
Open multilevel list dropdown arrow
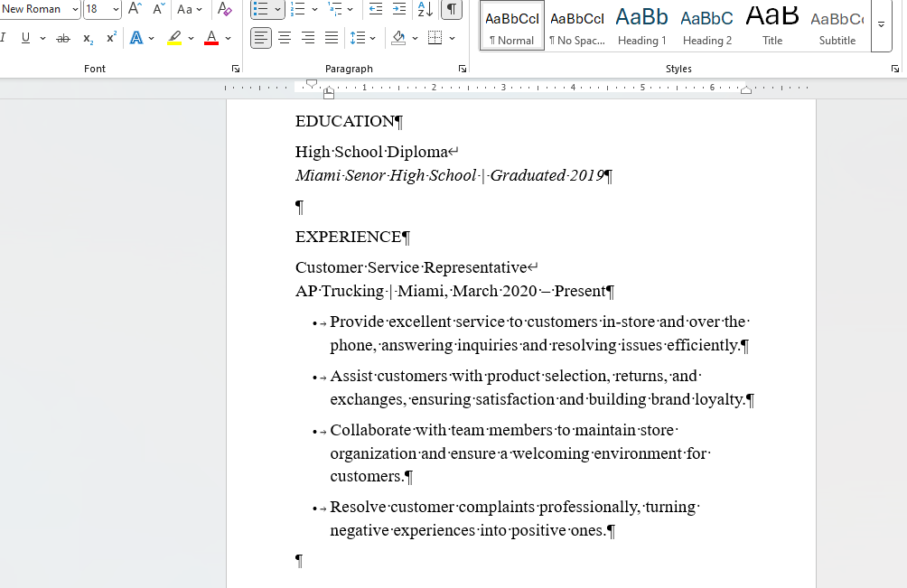tap(350, 10)
